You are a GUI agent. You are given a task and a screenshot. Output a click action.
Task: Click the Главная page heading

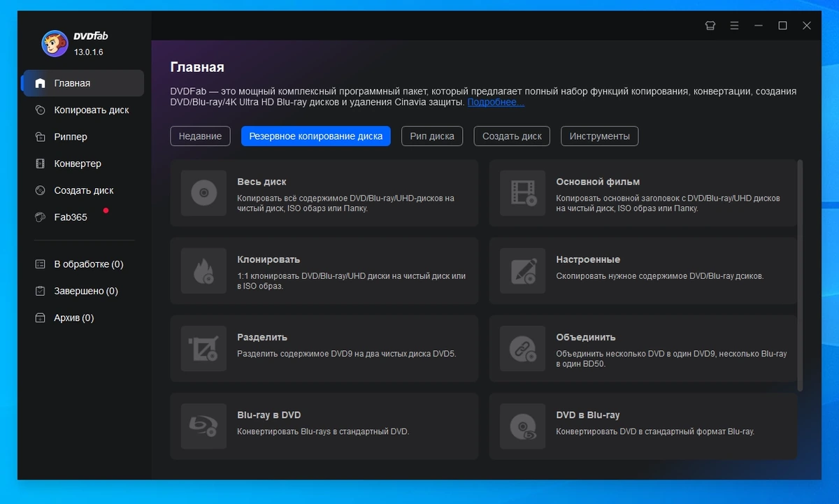coord(197,67)
